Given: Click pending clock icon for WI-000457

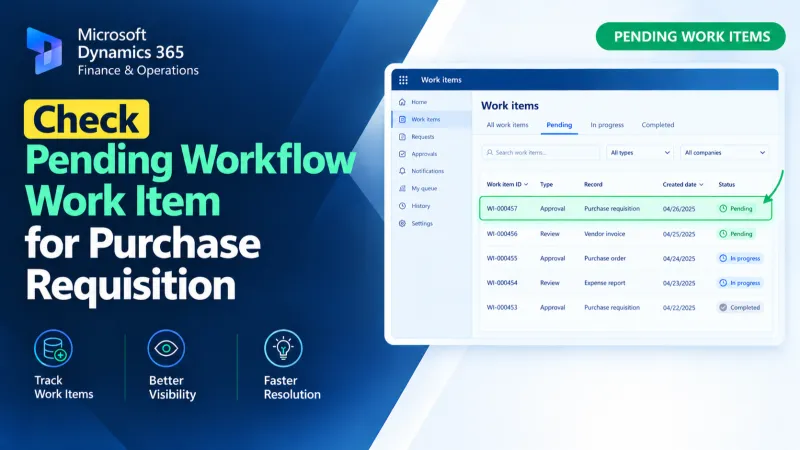Looking at the screenshot, I should (x=723, y=209).
